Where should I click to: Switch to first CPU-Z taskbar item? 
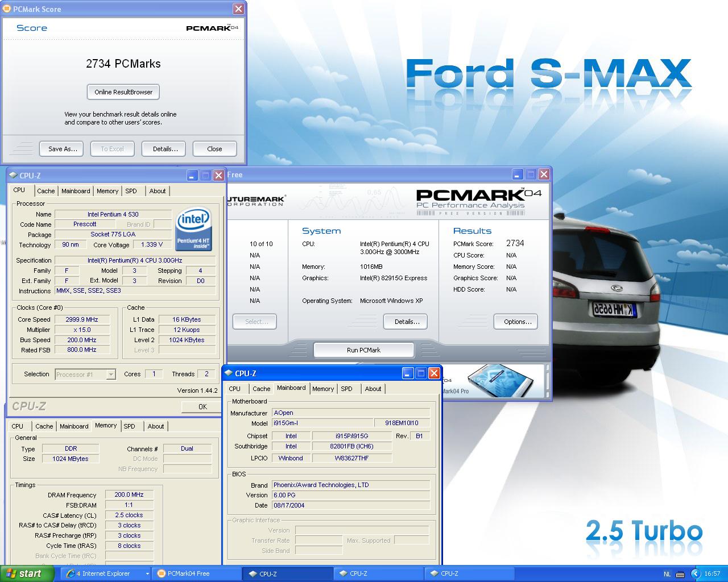[287, 573]
